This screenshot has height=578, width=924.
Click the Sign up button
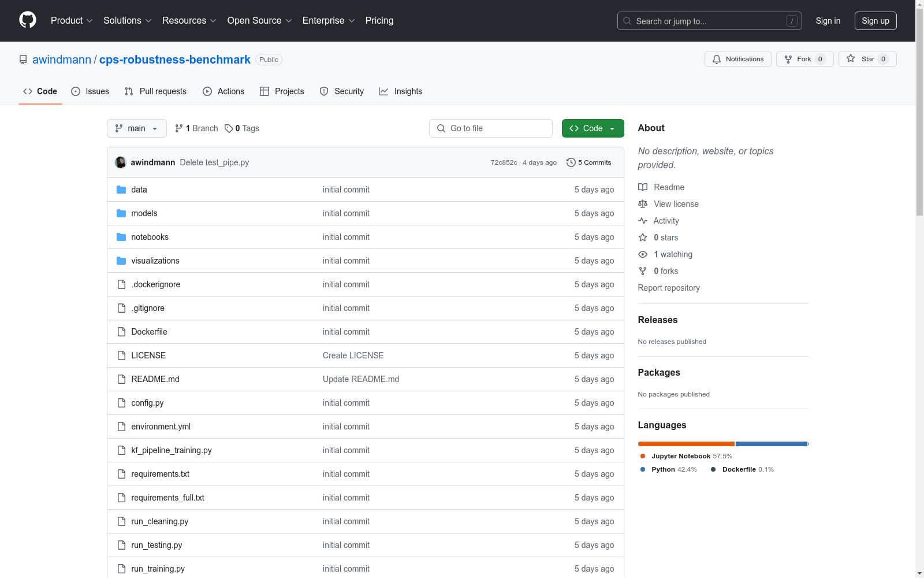point(875,21)
